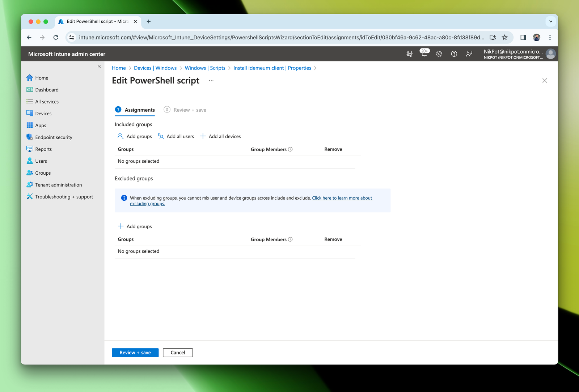The width and height of the screenshot is (579, 392).
Task: Open the account avatar menu
Action: [551, 54]
